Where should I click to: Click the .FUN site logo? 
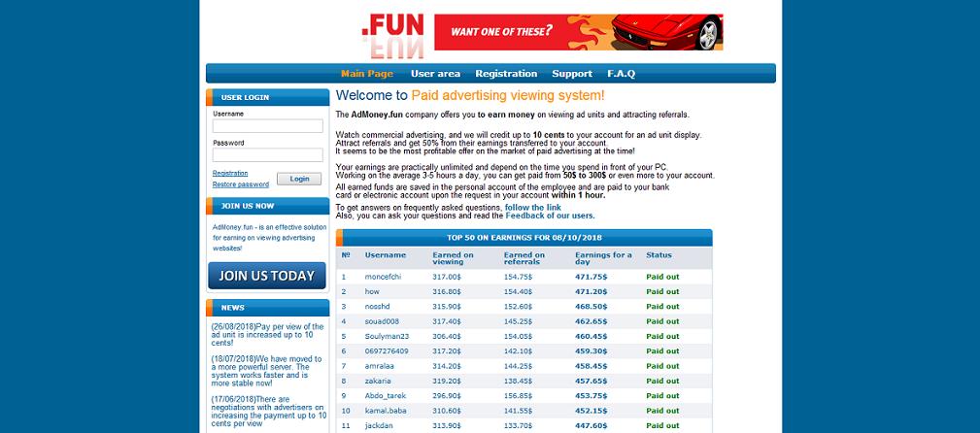coord(392,34)
